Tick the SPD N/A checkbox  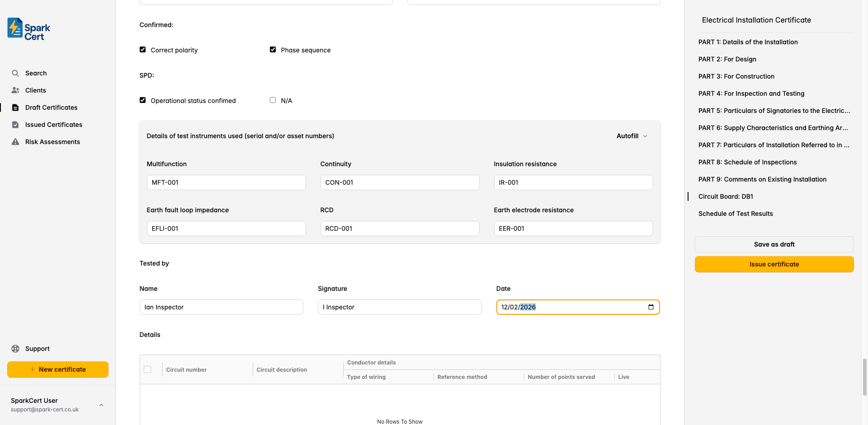(273, 100)
